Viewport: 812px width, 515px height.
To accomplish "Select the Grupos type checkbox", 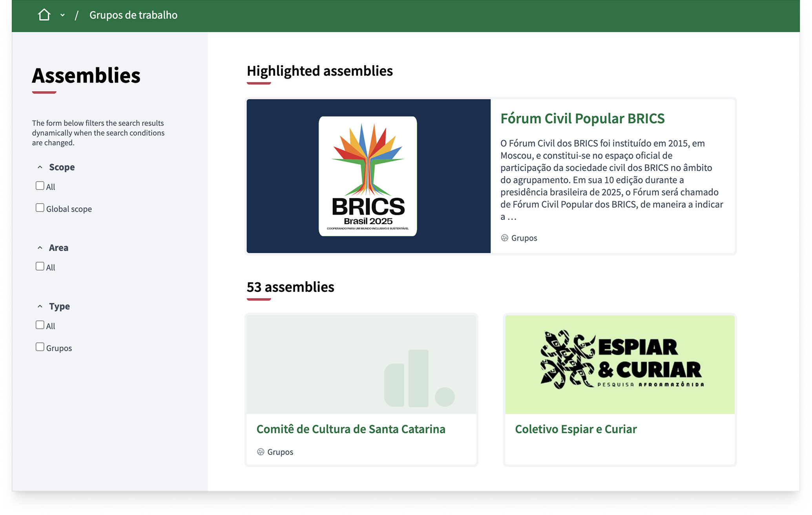I will point(40,347).
